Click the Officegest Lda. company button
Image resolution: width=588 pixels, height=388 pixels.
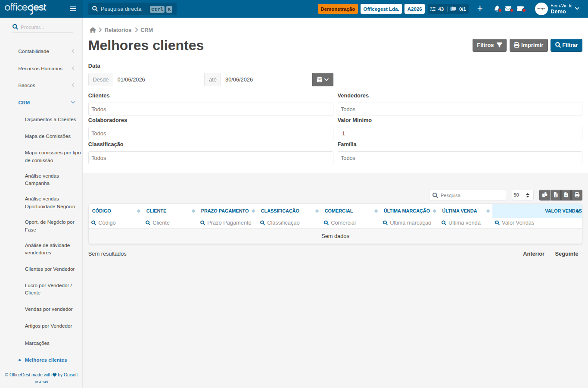pos(381,9)
